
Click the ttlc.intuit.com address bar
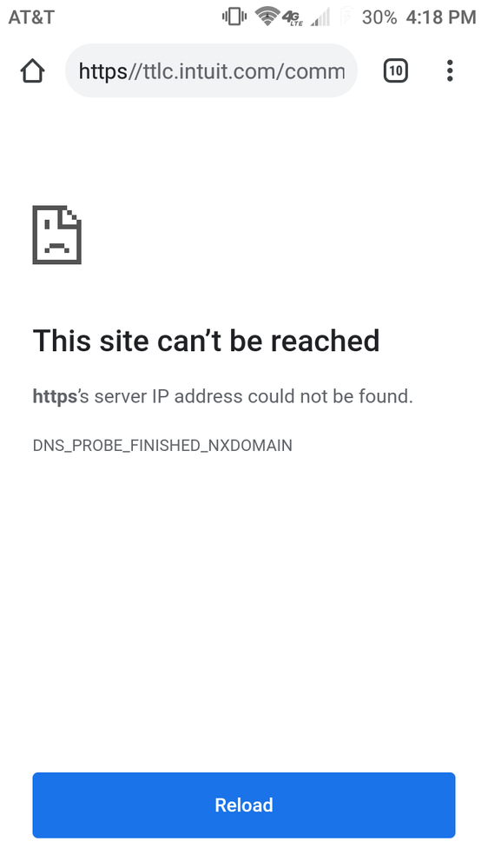coord(211,71)
